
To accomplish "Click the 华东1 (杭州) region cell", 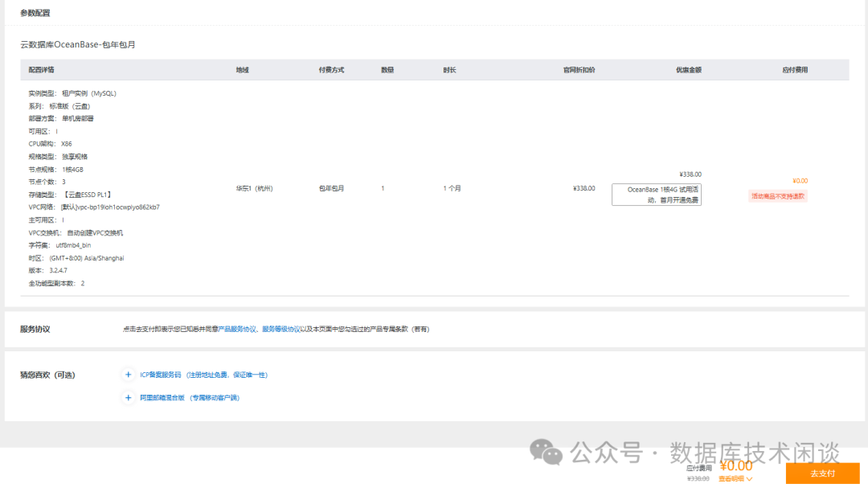I will tap(255, 188).
